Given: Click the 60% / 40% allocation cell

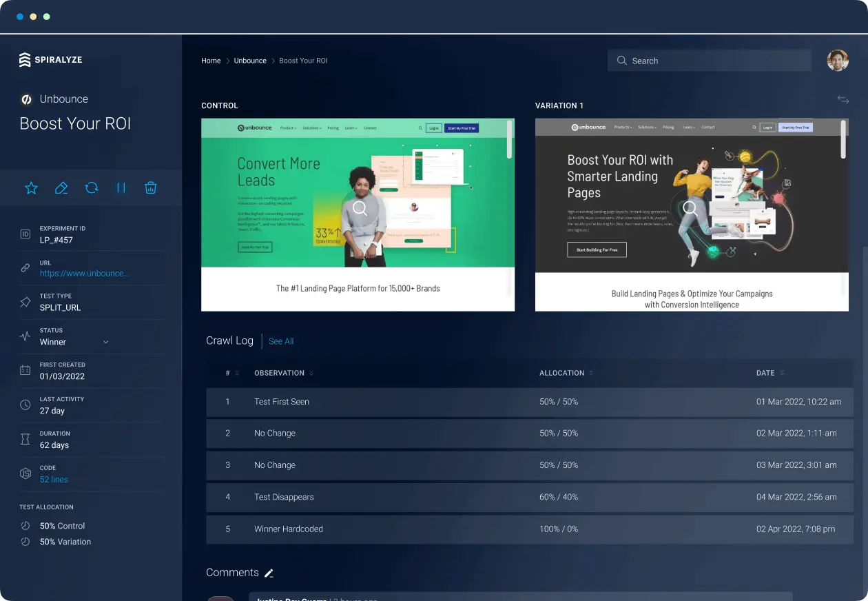Looking at the screenshot, I should click(x=559, y=497).
